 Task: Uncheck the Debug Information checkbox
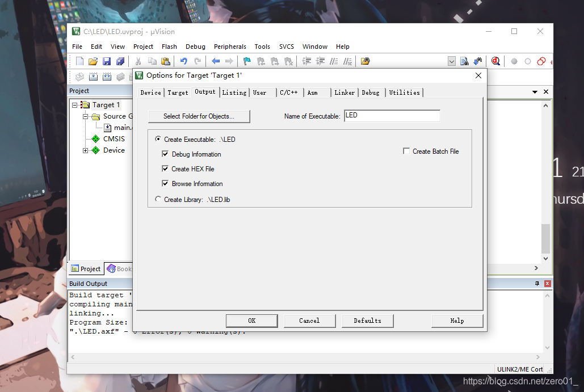[165, 154]
